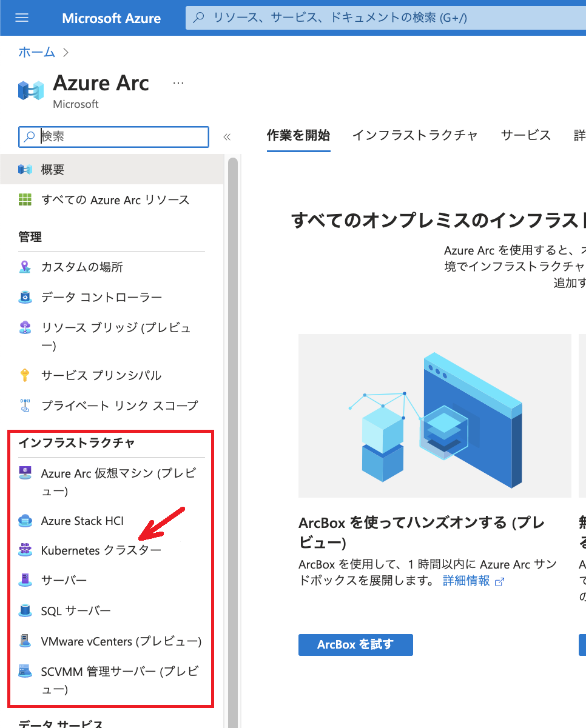Click the Azure Arc 仮想マシン icon
The height and width of the screenshot is (728, 586).
pos(25,473)
